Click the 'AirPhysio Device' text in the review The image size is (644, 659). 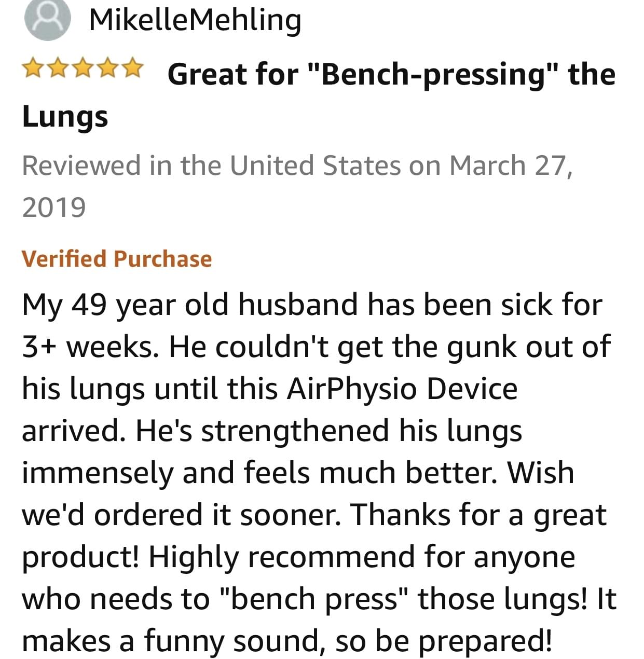(402, 389)
